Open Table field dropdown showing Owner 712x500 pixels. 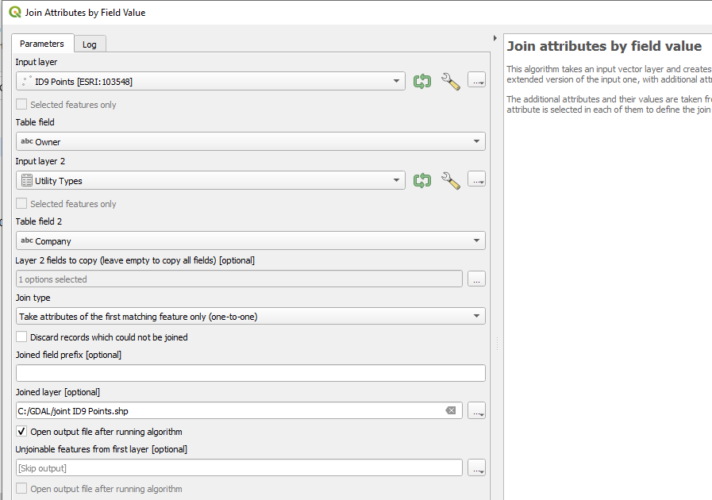point(250,142)
